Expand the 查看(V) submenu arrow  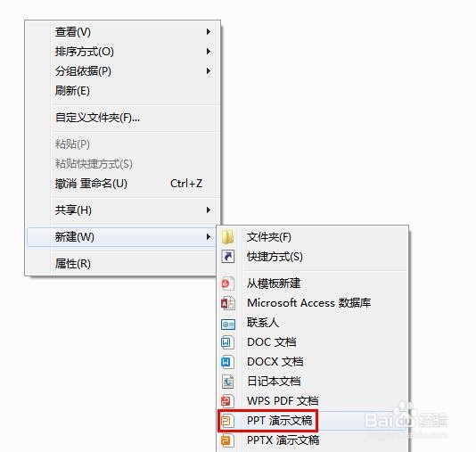tap(209, 32)
